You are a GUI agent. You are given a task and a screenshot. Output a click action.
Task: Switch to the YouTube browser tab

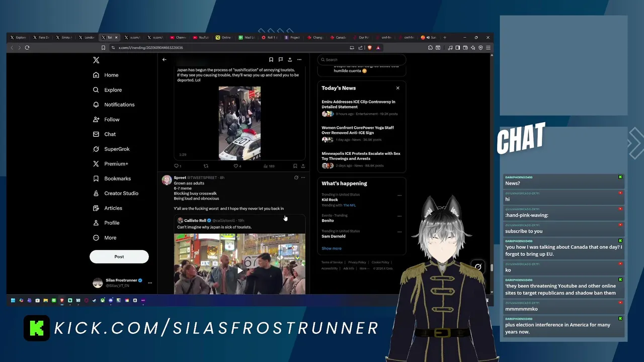[201, 37]
